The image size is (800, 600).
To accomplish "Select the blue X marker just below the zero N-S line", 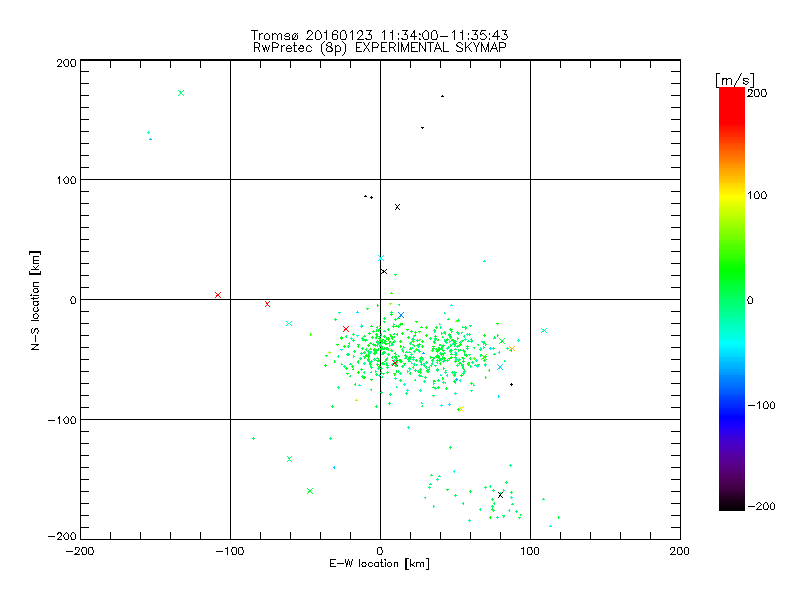I will [x=401, y=315].
